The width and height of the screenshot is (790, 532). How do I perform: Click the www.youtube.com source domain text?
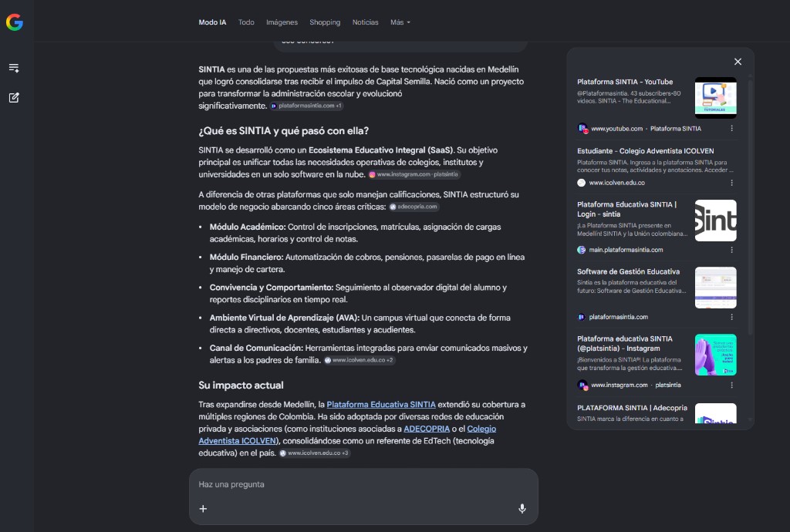(616, 128)
